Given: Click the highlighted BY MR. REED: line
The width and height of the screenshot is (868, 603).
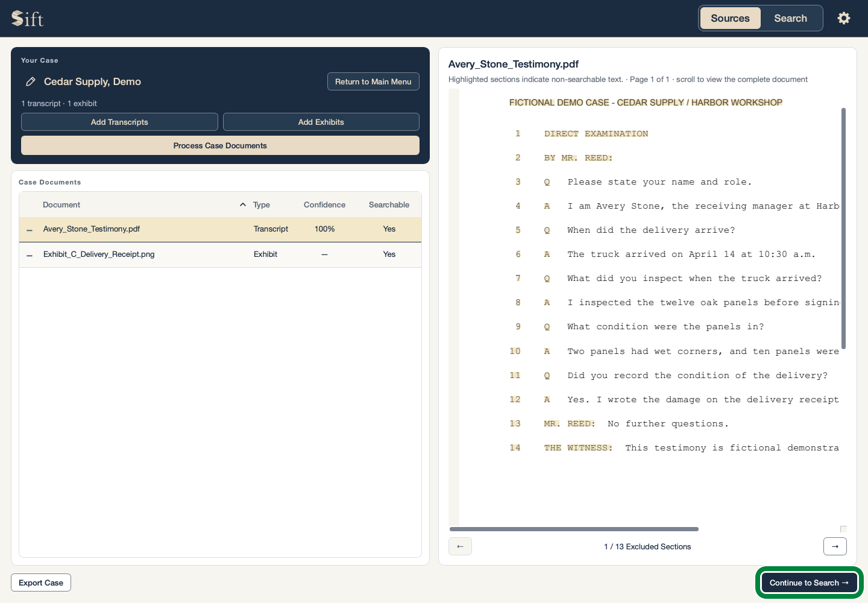Looking at the screenshot, I should 578,158.
